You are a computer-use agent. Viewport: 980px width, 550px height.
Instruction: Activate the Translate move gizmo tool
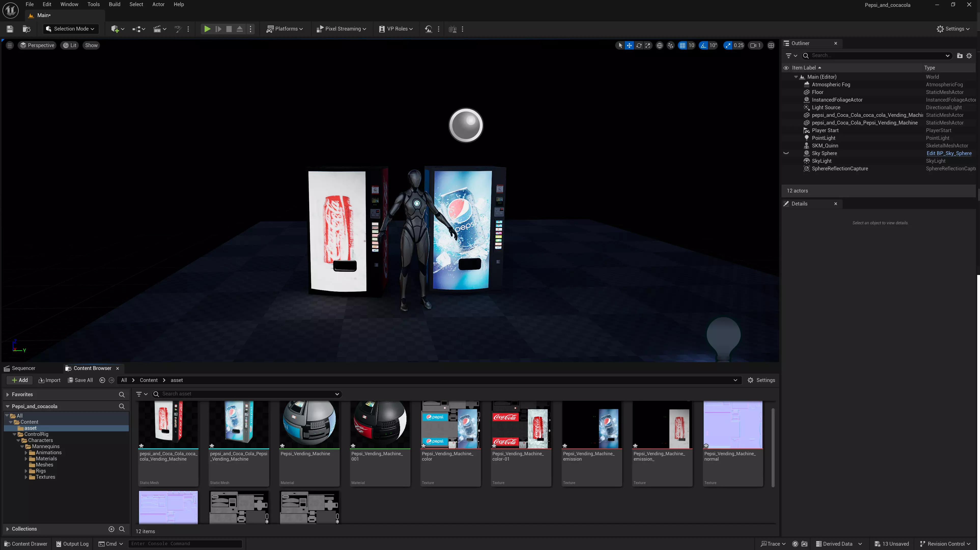629,45
